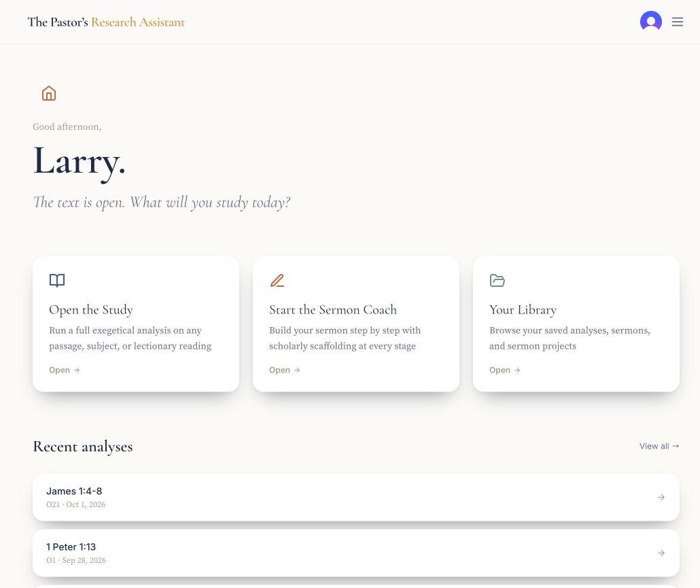This screenshot has width=700, height=588.
Task: Select the 'Your Library' card title
Action: click(x=523, y=310)
